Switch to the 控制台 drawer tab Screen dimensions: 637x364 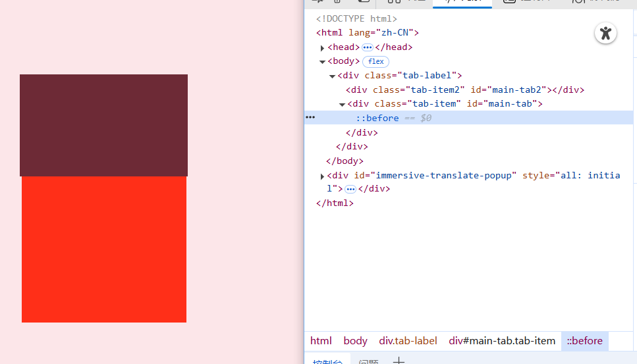(327, 360)
